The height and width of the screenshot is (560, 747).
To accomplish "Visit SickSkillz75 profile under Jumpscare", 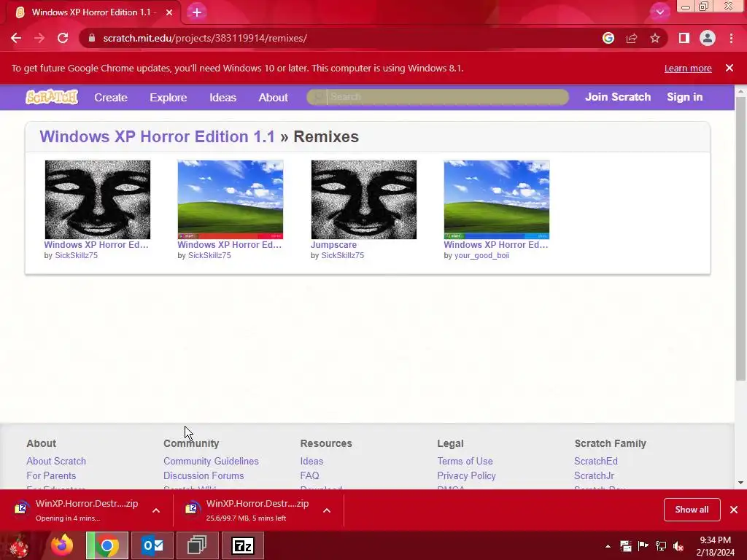I will 343,256.
